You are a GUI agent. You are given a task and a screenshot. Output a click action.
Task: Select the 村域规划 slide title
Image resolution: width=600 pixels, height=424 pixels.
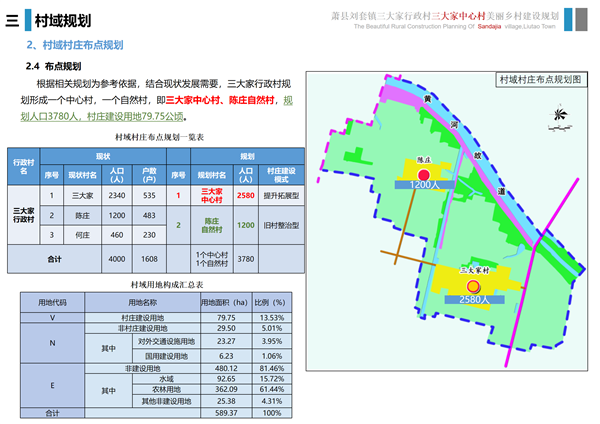tap(62, 19)
